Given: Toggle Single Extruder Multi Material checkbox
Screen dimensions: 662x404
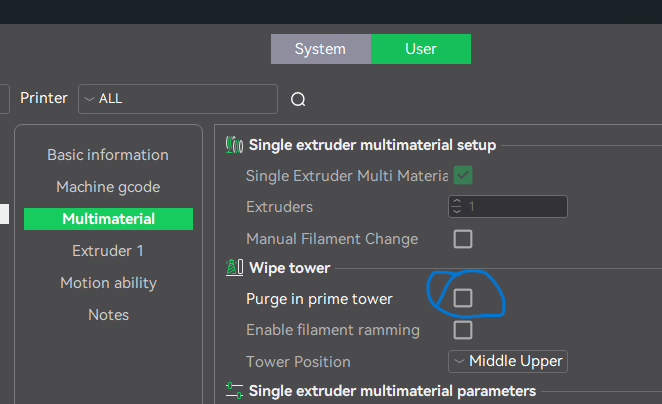Looking at the screenshot, I should [x=463, y=176].
